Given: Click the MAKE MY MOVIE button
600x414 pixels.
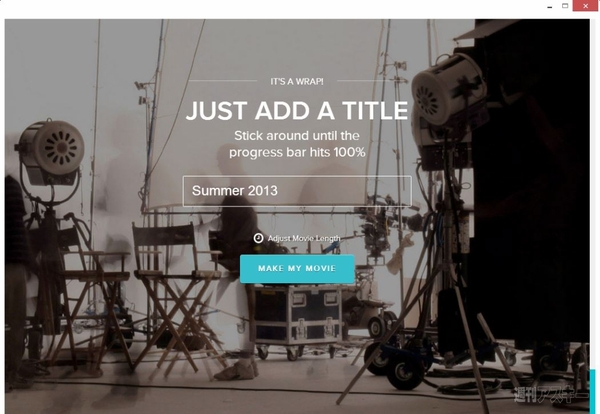Looking at the screenshot, I should (x=297, y=269).
